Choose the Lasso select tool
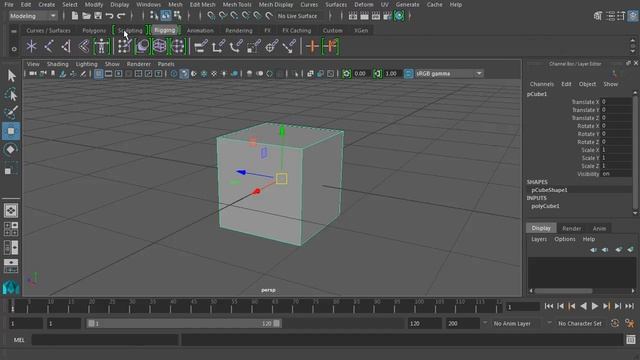Screen dimensions: 640x360 (x=11, y=95)
